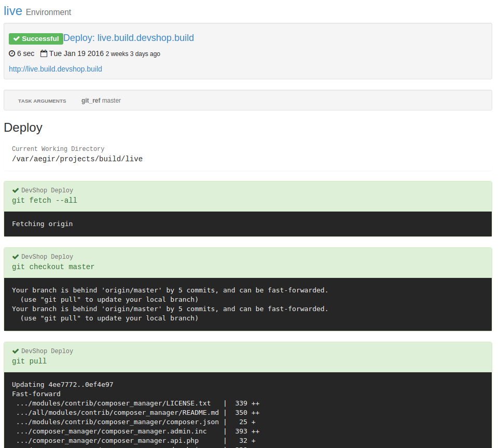Click the calendar icon beside Tue Jan 19 2016

pos(44,53)
